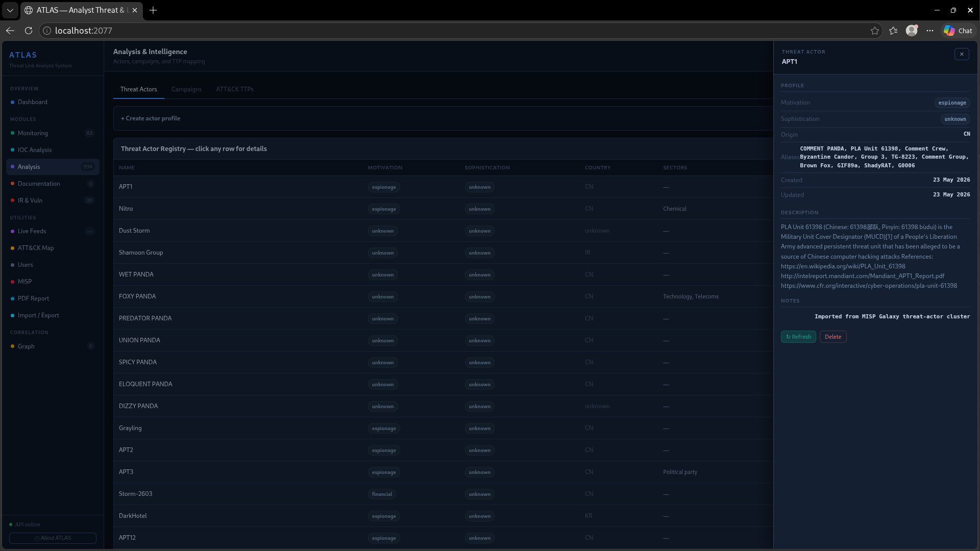Open the browser favorites list
Screen dimensions: 980x551
click(x=893, y=31)
